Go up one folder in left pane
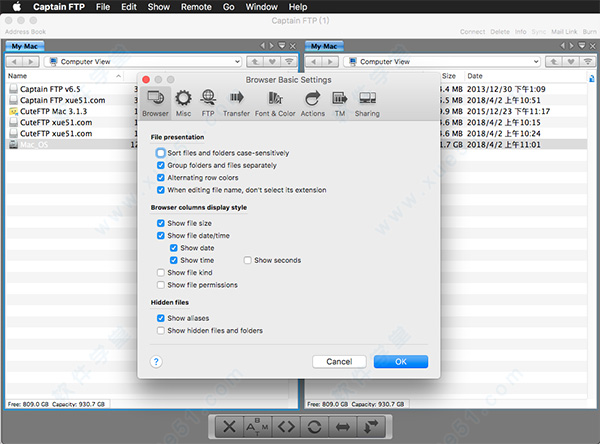 pyautogui.click(x=254, y=62)
